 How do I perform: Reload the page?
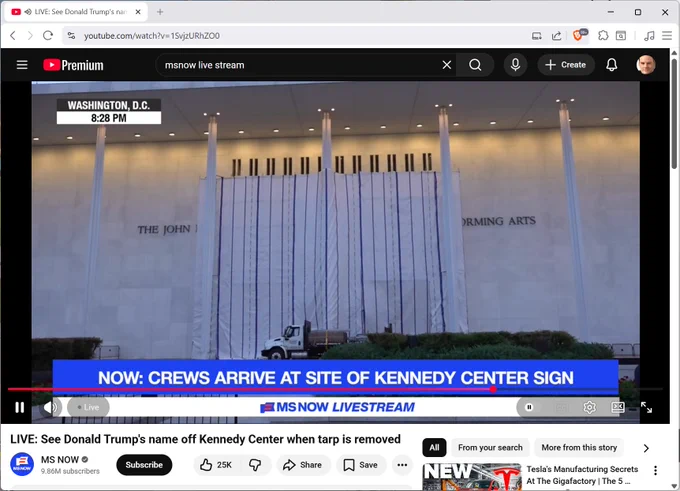tap(48, 36)
